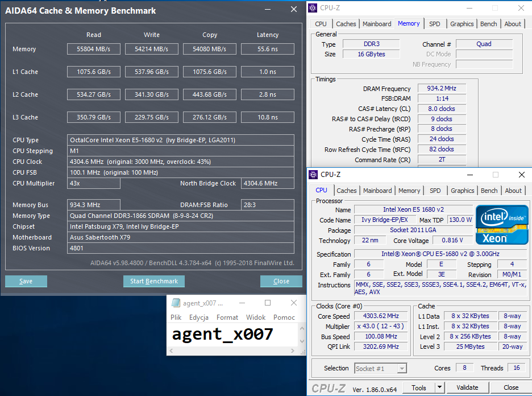Click Notepad horizontal scroll right arrow

[293, 351]
